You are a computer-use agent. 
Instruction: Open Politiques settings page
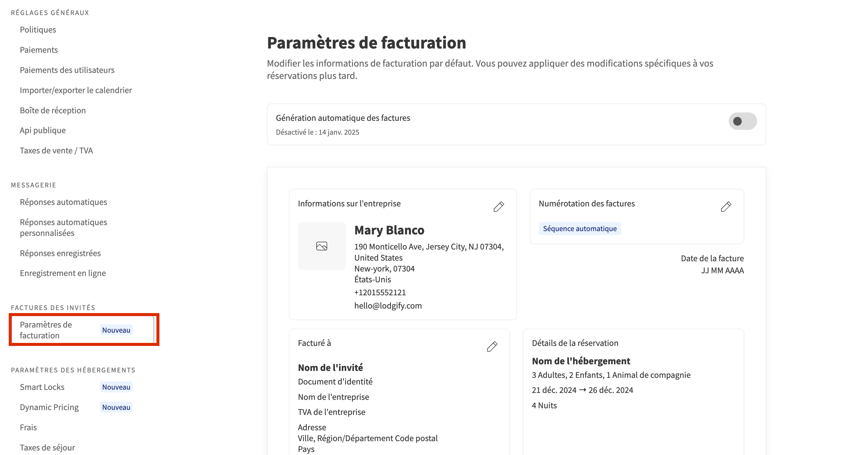pos(38,30)
